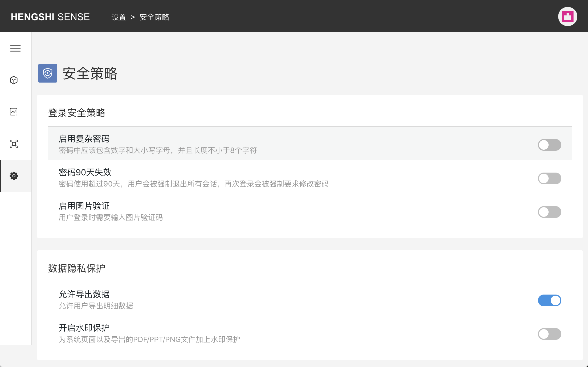Click the security shield icon beside title

tap(48, 73)
